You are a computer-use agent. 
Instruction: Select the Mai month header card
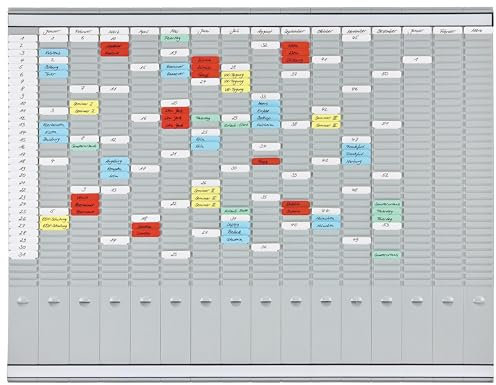point(175,31)
